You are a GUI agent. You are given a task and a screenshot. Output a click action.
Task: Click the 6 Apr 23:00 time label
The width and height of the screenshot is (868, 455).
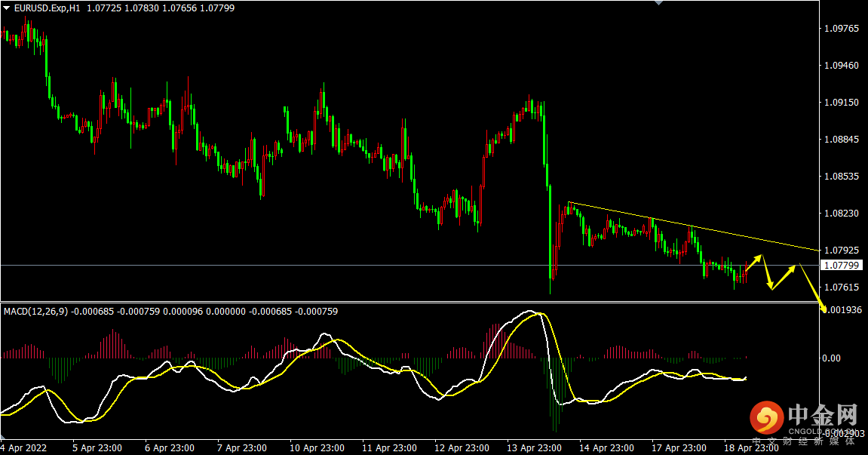coord(170,447)
